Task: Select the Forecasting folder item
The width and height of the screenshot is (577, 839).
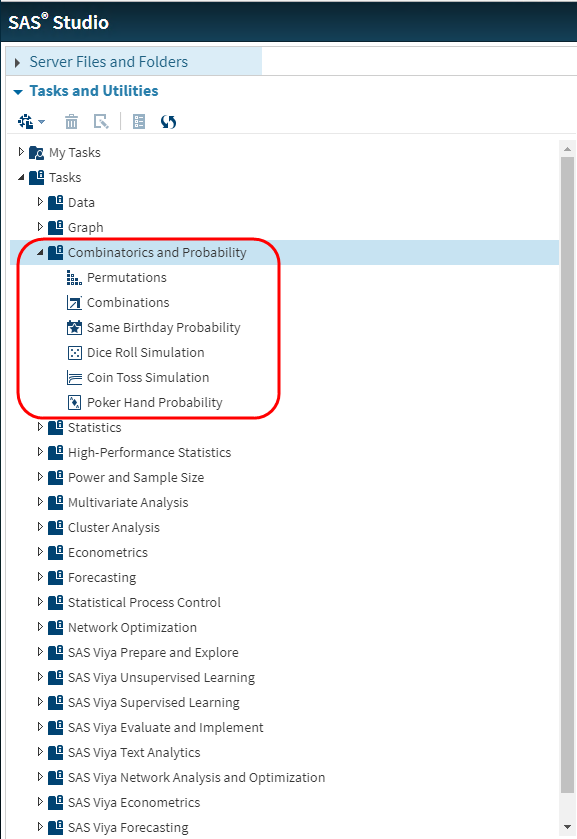Action: pyautogui.click(x=102, y=578)
